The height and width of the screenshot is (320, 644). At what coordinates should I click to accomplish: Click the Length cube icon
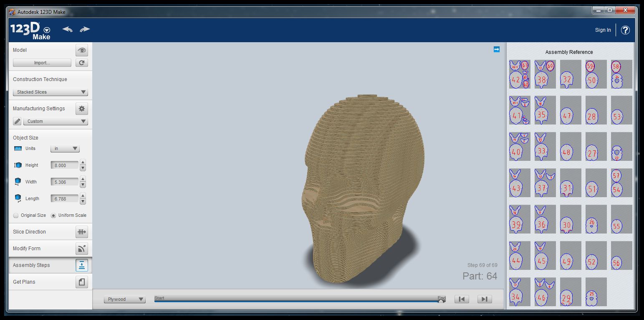click(18, 198)
